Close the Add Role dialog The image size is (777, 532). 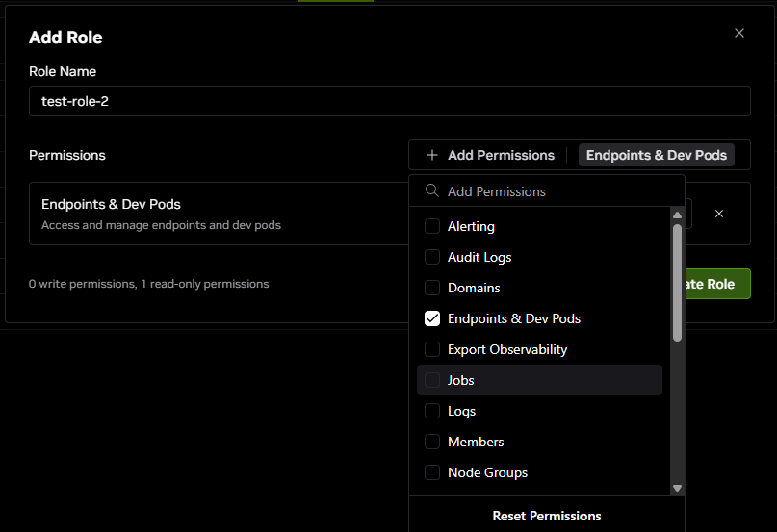(x=739, y=33)
